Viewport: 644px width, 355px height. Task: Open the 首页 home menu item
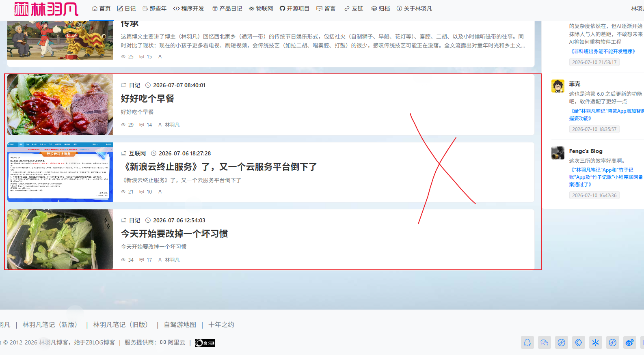pyautogui.click(x=102, y=9)
